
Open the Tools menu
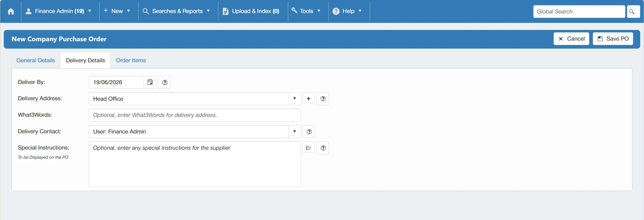[x=306, y=11]
